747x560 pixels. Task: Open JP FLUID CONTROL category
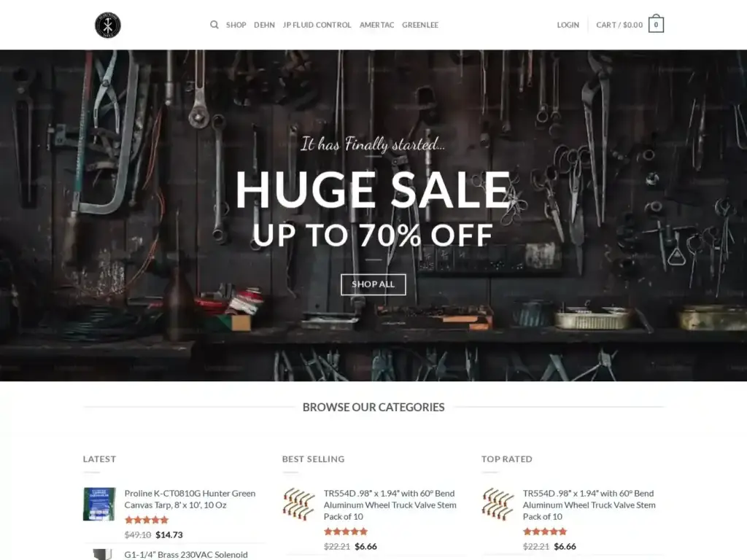tap(317, 25)
